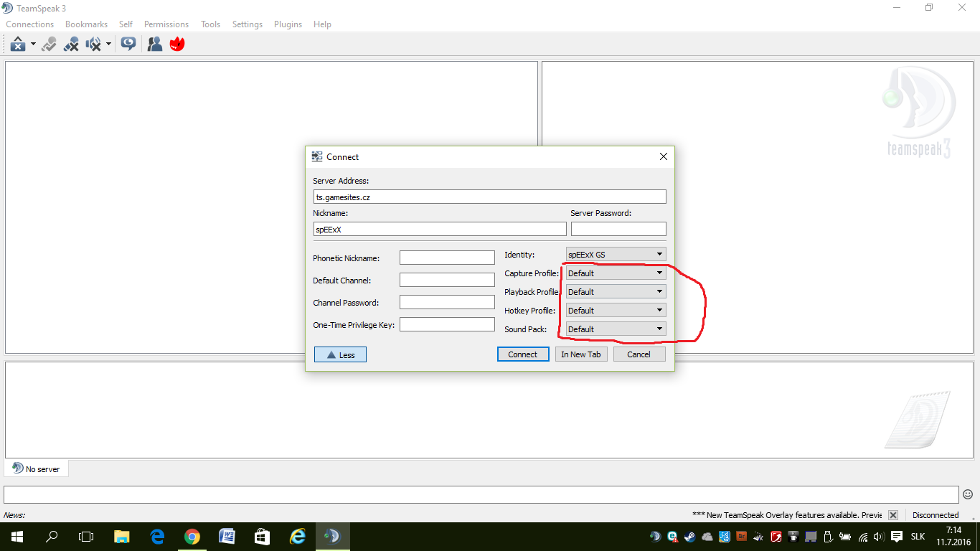The image size is (980, 551).
Task: Open the taskbar search icon
Action: click(52, 537)
